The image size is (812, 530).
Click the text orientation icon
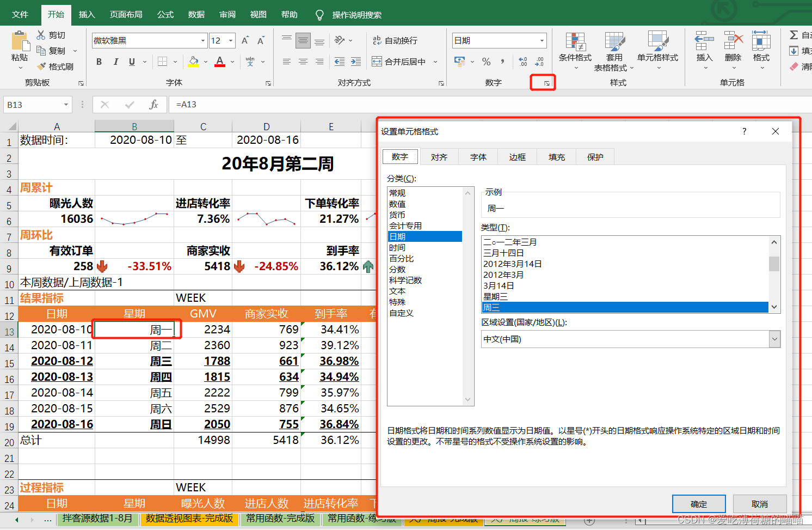tap(340, 40)
